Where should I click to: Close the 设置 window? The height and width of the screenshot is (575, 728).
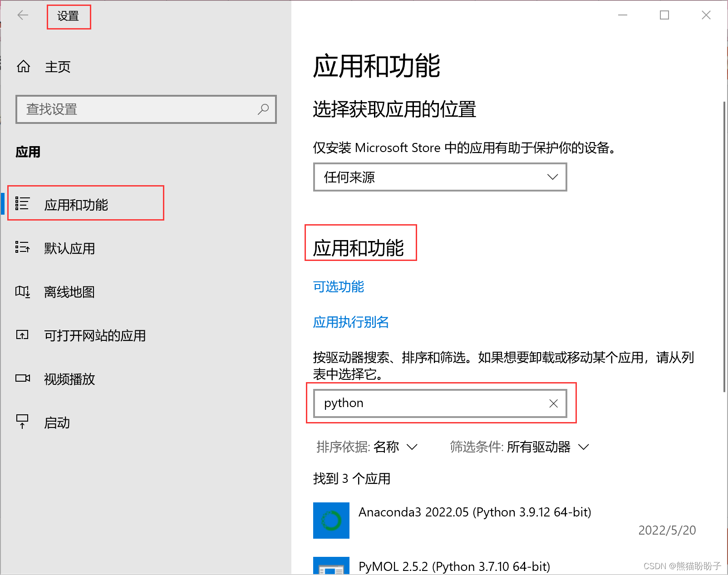point(706,15)
